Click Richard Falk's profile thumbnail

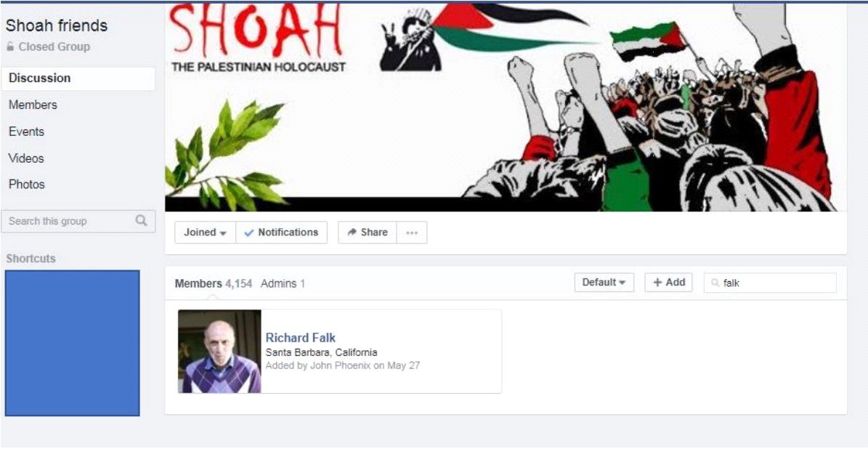pos(219,352)
